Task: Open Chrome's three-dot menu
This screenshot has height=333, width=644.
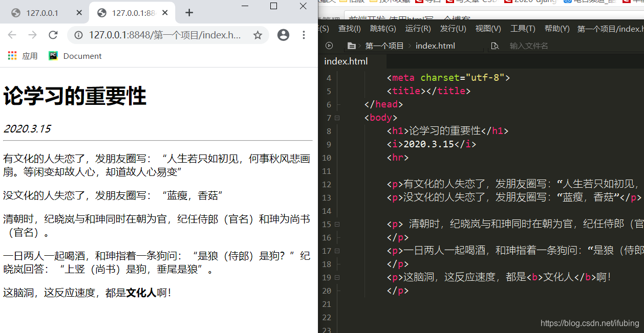Action: pos(304,35)
